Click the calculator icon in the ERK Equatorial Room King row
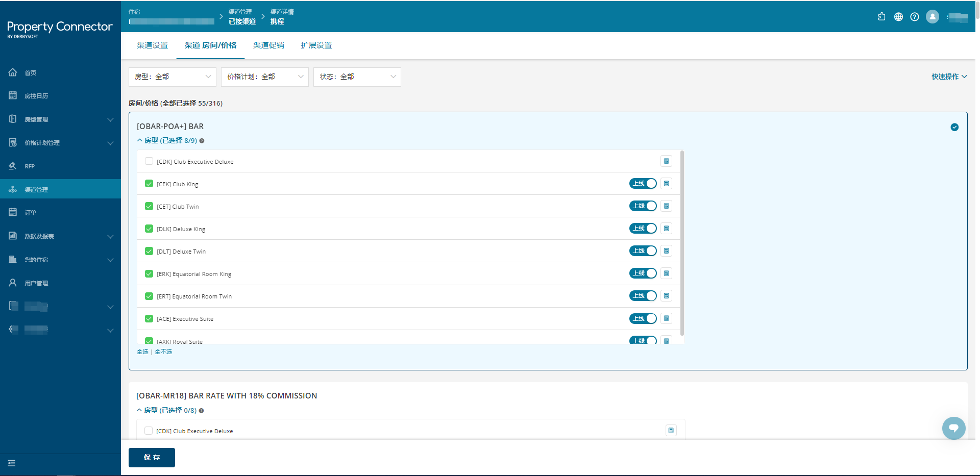980x476 pixels. coord(666,273)
